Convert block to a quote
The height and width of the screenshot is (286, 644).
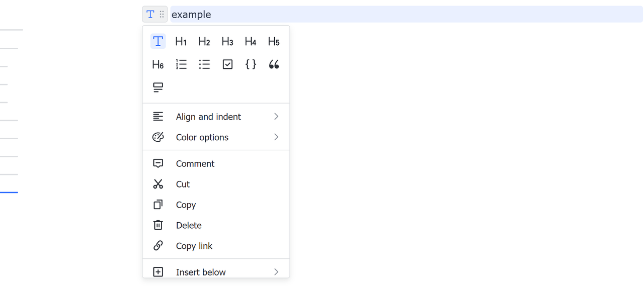[x=274, y=64]
